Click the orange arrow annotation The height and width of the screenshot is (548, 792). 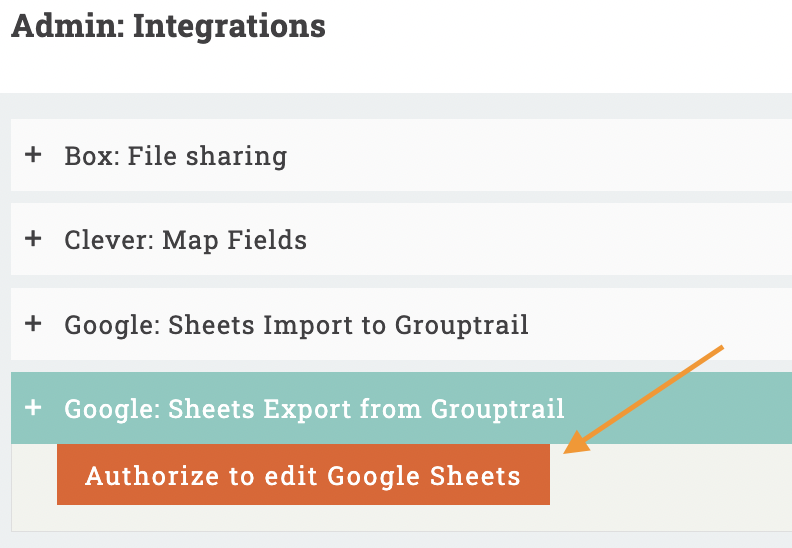[x=642, y=400]
